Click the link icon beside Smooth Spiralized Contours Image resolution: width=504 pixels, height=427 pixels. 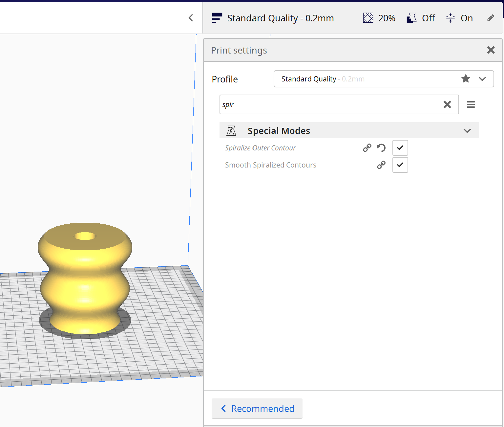pos(381,165)
